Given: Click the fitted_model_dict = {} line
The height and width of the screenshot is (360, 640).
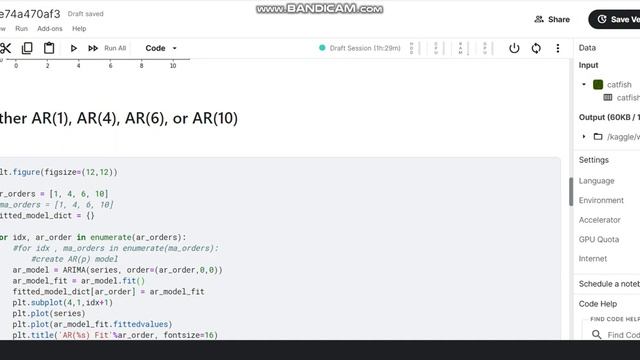Looking at the screenshot, I should tap(47, 216).
